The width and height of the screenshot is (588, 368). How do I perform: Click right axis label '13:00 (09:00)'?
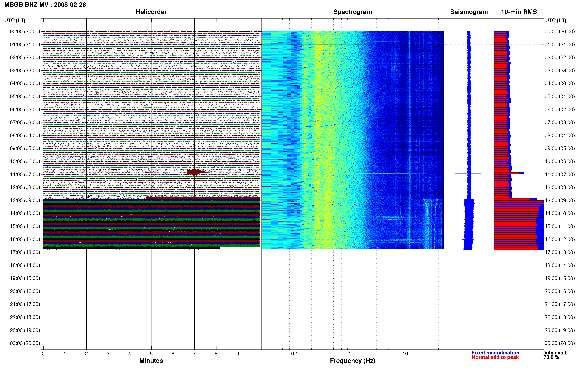click(x=560, y=200)
